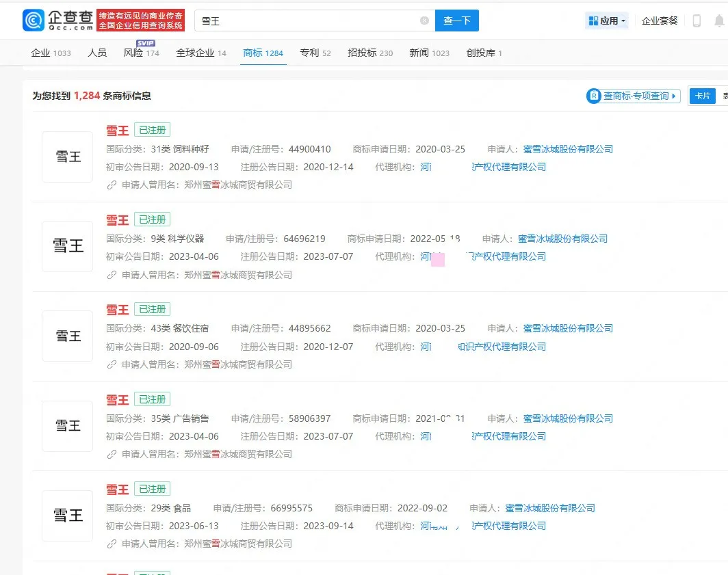This screenshot has width=728, height=575.
Task: Open 查商标·专项查询 button
Action: coord(634,96)
